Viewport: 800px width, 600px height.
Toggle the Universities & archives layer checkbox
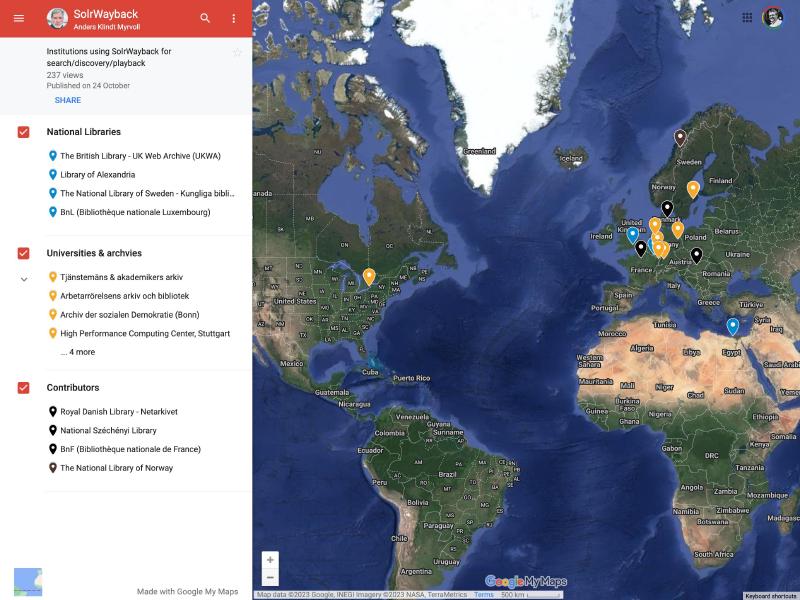[23, 253]
